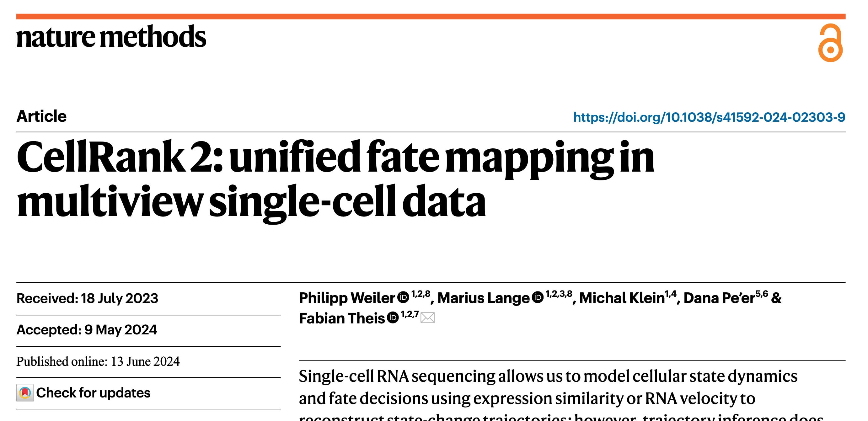Click the author name Michal Klein
The image size is (868, 421).
(622, 298)
